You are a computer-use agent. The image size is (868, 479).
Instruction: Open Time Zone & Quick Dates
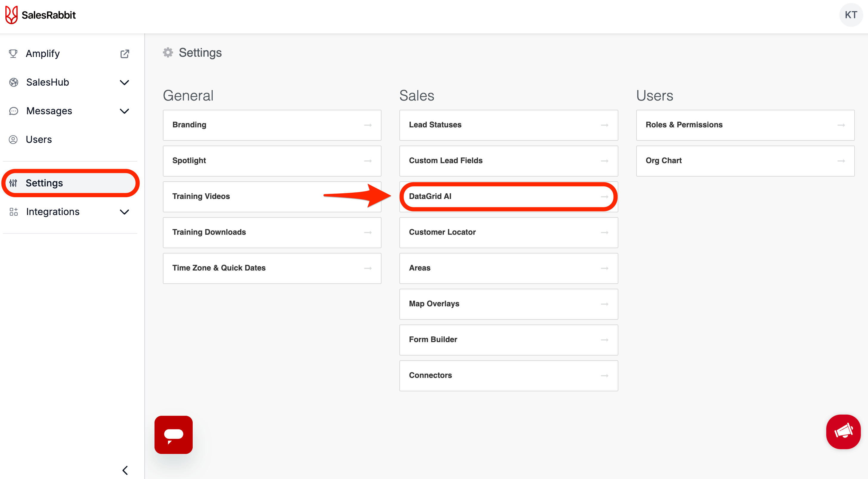(272, 268)
